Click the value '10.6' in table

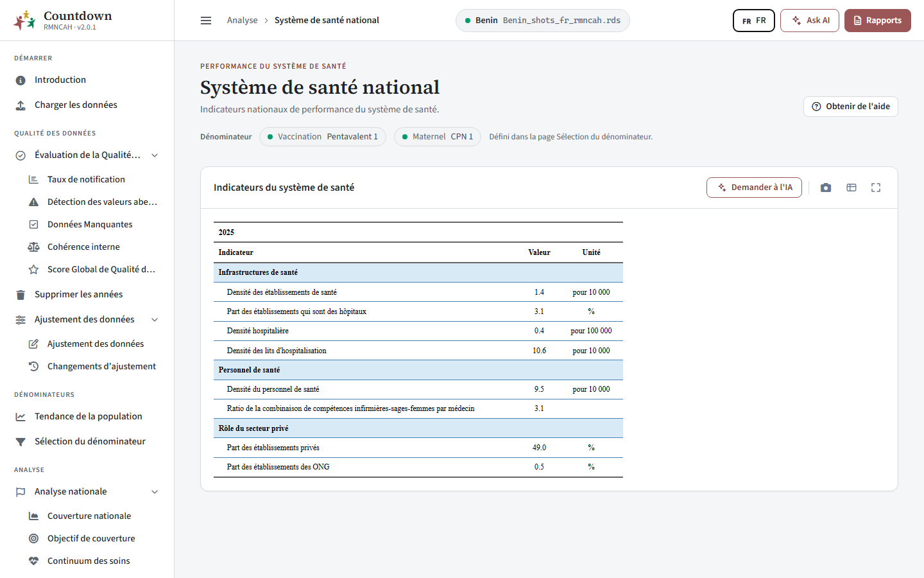click(x=539, y=351)
